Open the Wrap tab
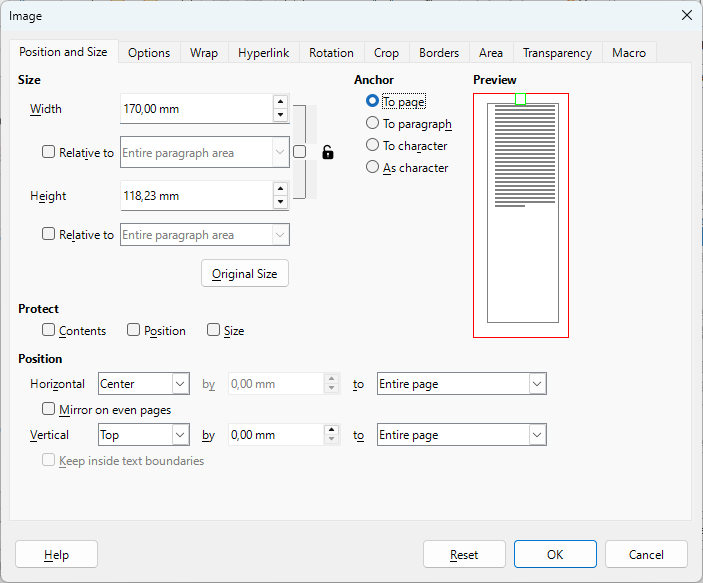Viewport: 703px width, 583px height. 204,53
